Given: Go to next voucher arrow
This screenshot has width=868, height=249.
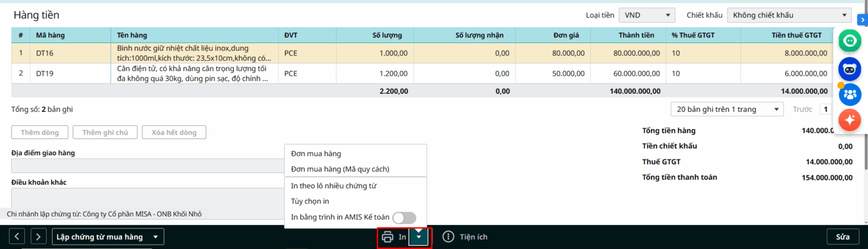Looking at the screenshot, I should point(38,237).
